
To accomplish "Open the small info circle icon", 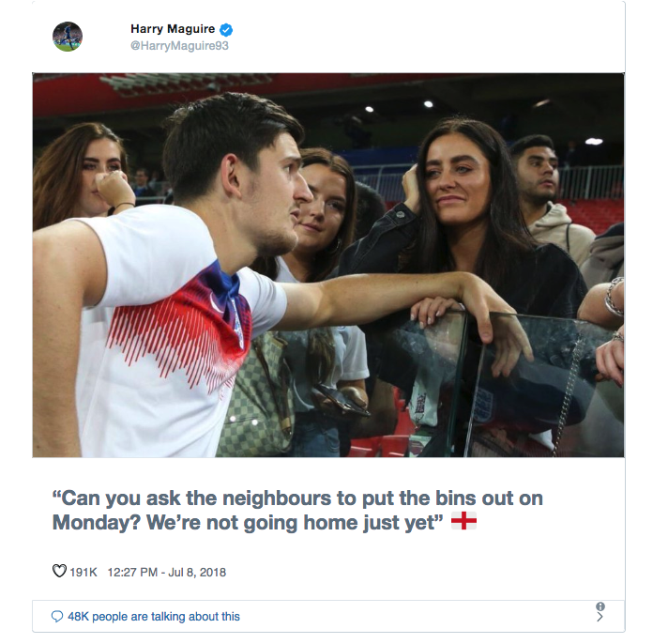I will [x=600, y=606].
